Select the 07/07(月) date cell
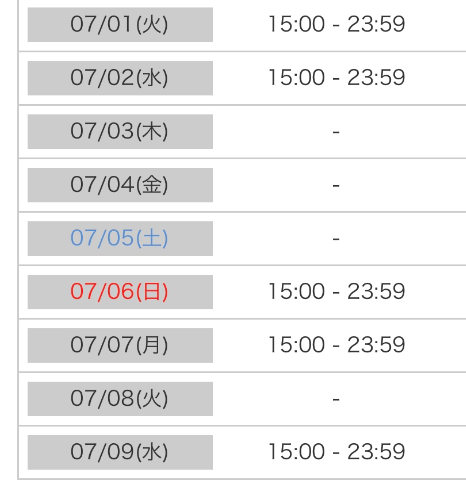 (120, 345)
